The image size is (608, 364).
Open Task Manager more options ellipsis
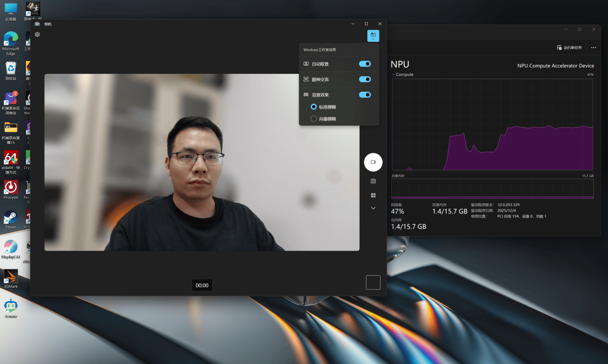pyautogui.click(x=594, y=48)
